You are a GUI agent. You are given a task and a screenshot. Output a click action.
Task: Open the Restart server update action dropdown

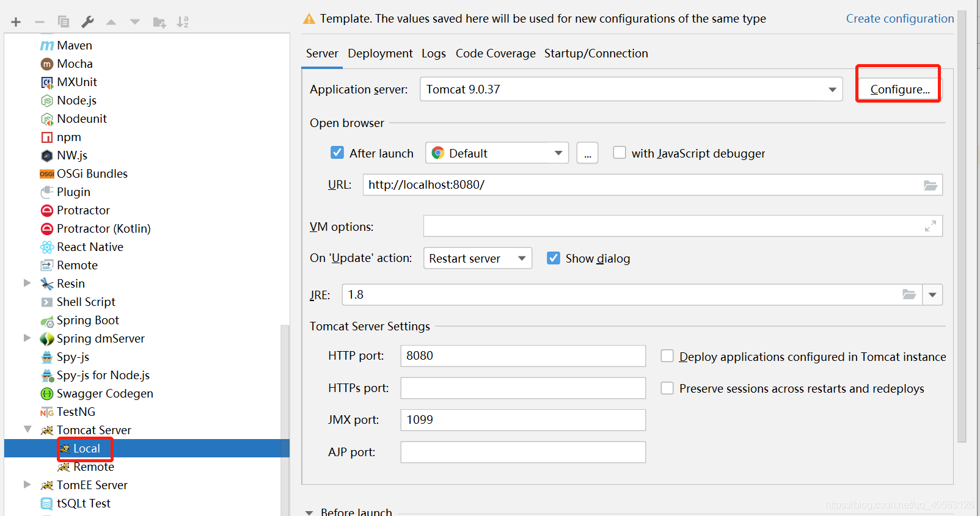pyautogui.click(x=478, y=258)
